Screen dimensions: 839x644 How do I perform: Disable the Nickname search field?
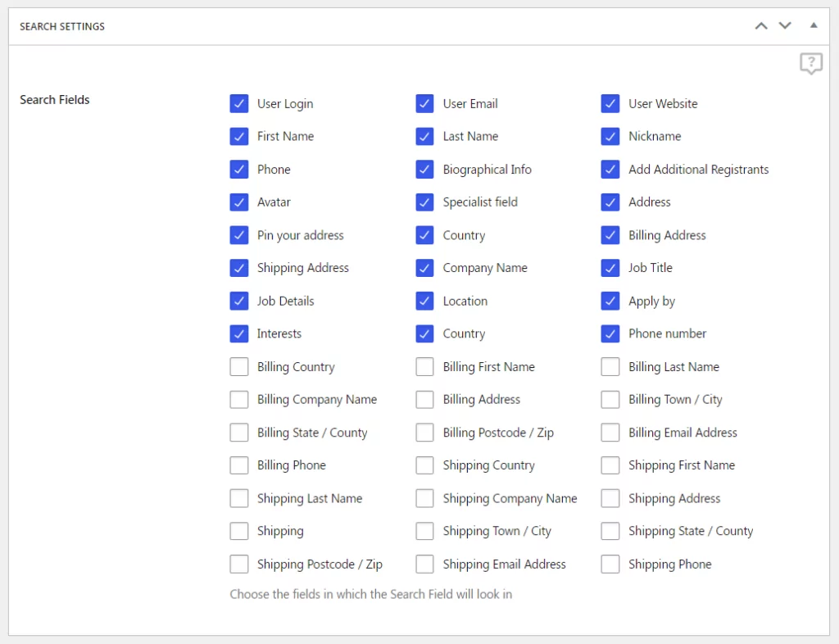610,136
